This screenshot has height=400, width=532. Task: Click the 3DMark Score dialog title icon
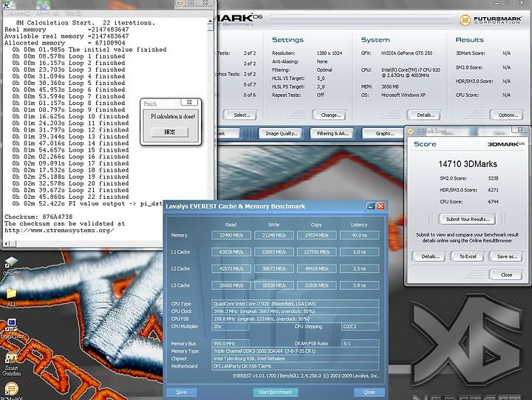tap(410, 131)
